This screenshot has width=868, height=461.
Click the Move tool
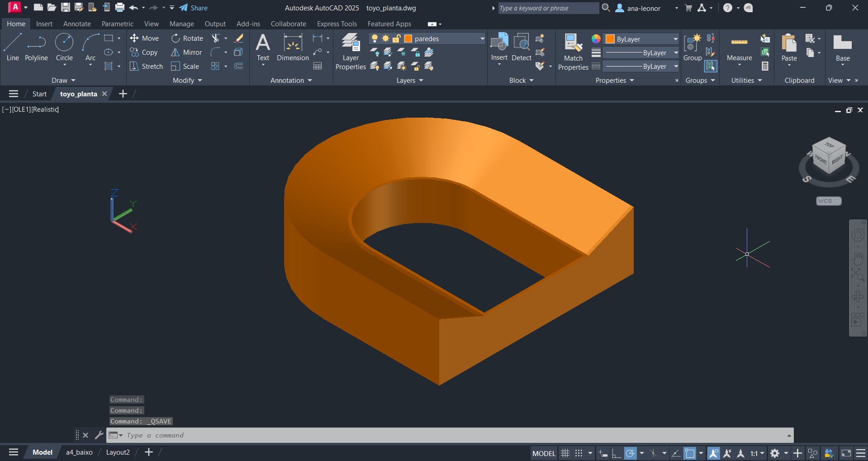click(x=144, y=38)
